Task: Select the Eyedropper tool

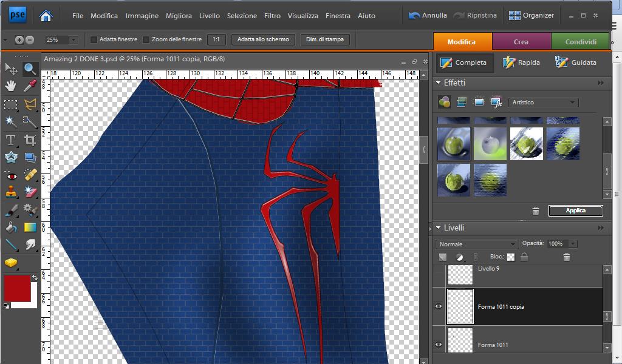Action: pyautogui.click(x=30, y=86)
